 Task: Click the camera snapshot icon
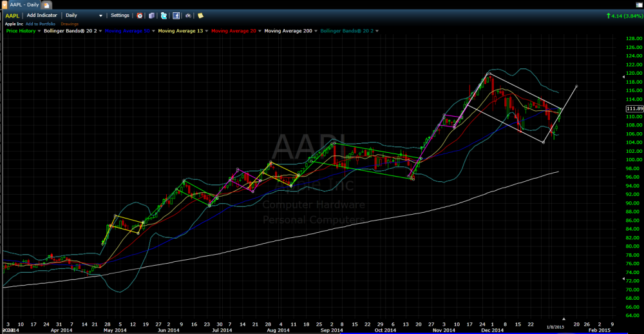[x=188, y=15]
